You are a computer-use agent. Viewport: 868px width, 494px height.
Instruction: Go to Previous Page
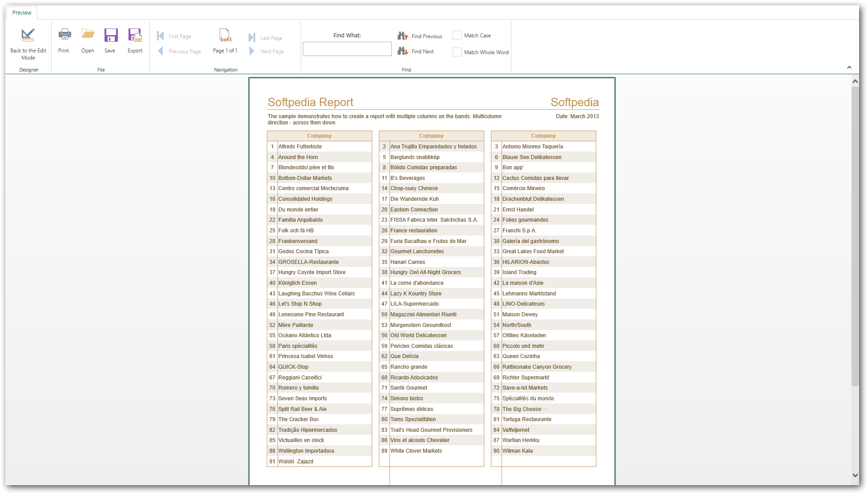tap(180, 52)
